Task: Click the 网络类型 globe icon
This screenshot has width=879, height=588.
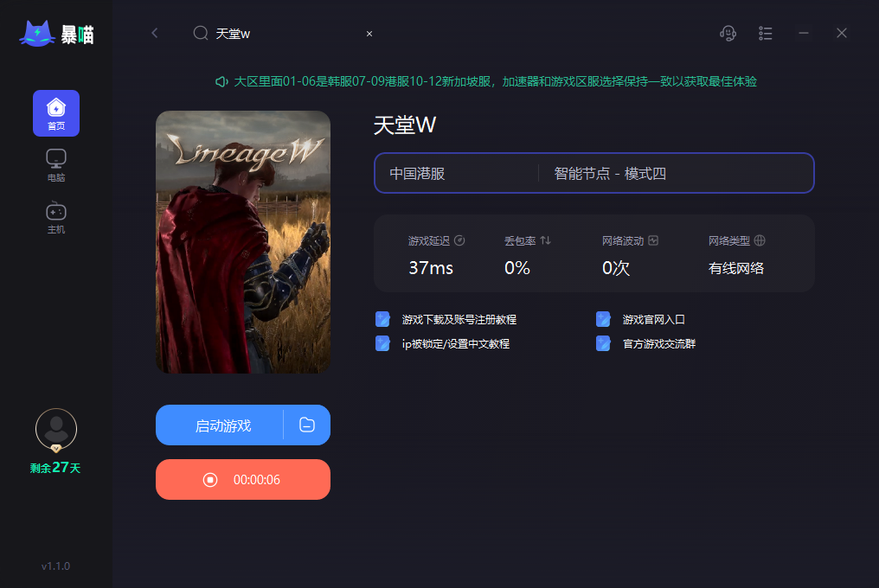Action: tap(760, 240)
